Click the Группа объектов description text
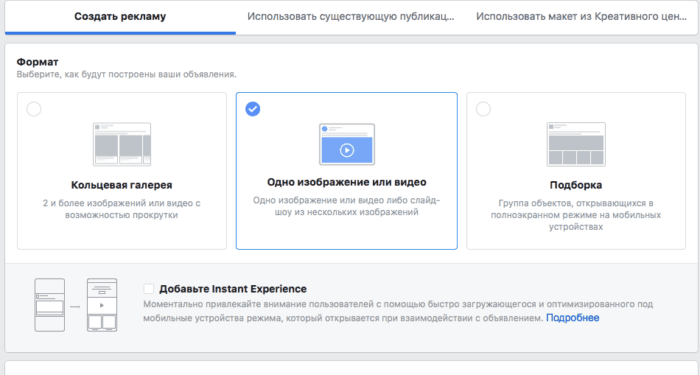 tap(576, 215)
